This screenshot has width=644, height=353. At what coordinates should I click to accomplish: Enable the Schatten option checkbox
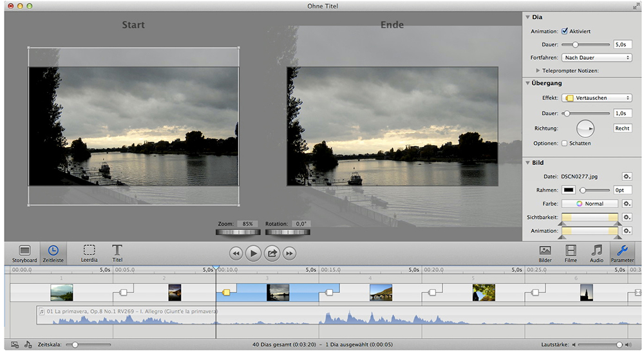click(565, 143)
